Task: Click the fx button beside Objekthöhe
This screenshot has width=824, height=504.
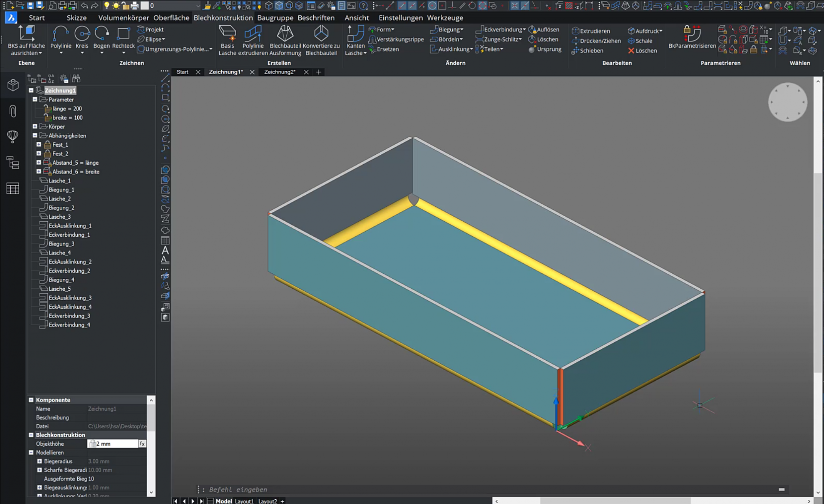Action: [142, 444]
